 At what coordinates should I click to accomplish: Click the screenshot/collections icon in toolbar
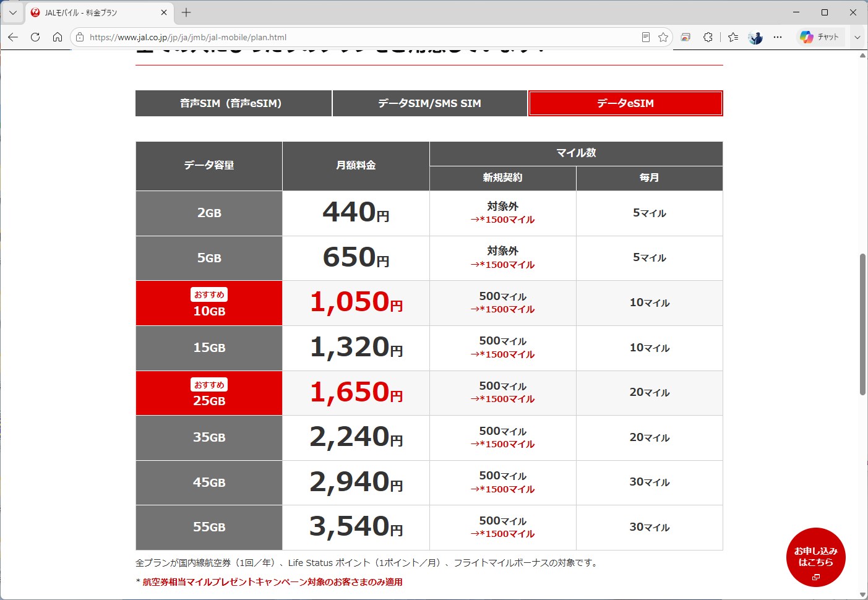click(x=685, y=37)
